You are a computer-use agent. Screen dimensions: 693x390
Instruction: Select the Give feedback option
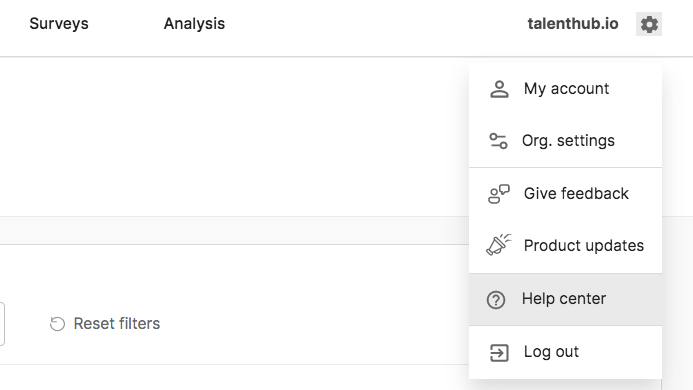(565, 194)
